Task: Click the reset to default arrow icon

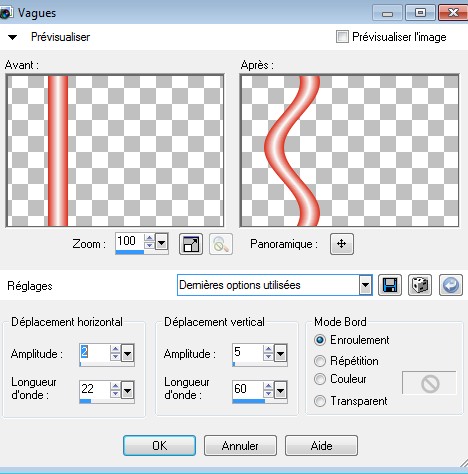Action: click(x=451, y=285)
